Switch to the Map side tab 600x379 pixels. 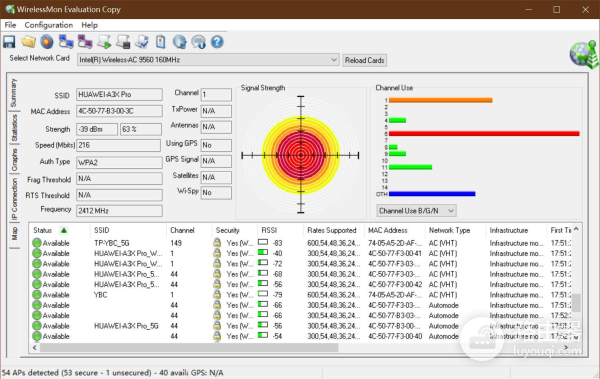(x=14, y=233)
